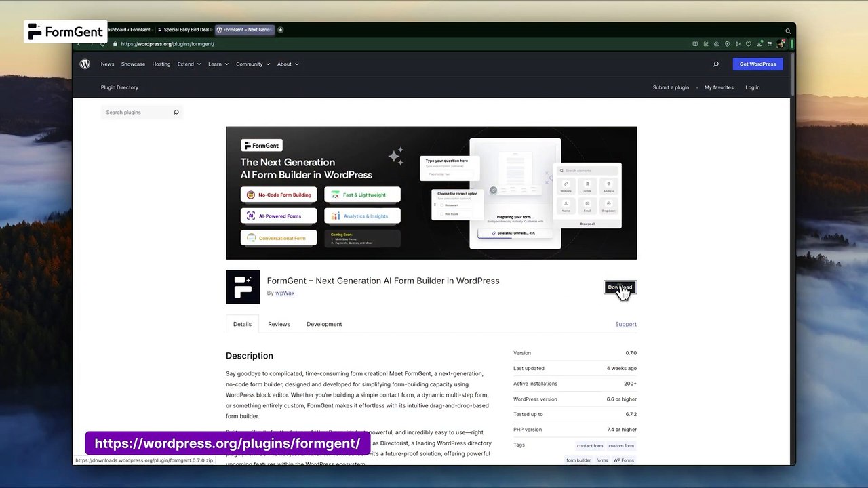Expand the Community menu
Viewport: 868px width, 488px height.
pos(253,64)
